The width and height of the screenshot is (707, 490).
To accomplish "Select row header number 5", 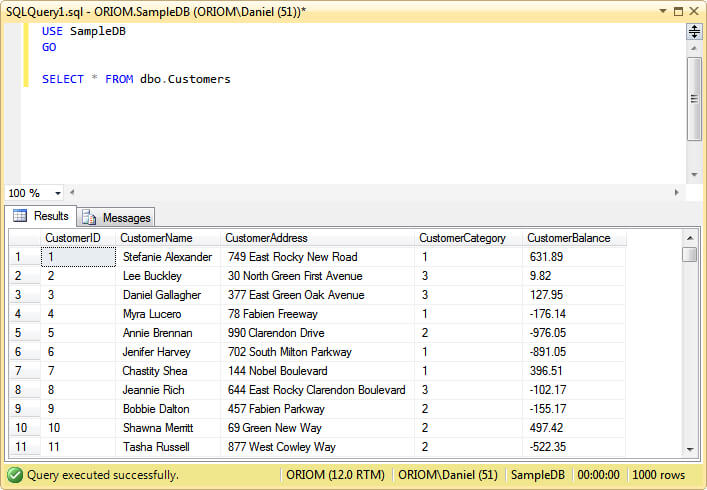I will point(17,333).
